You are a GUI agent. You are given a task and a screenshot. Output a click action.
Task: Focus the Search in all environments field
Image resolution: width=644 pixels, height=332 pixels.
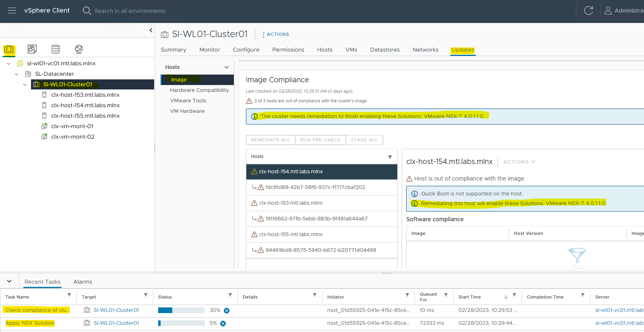(130, 11)
